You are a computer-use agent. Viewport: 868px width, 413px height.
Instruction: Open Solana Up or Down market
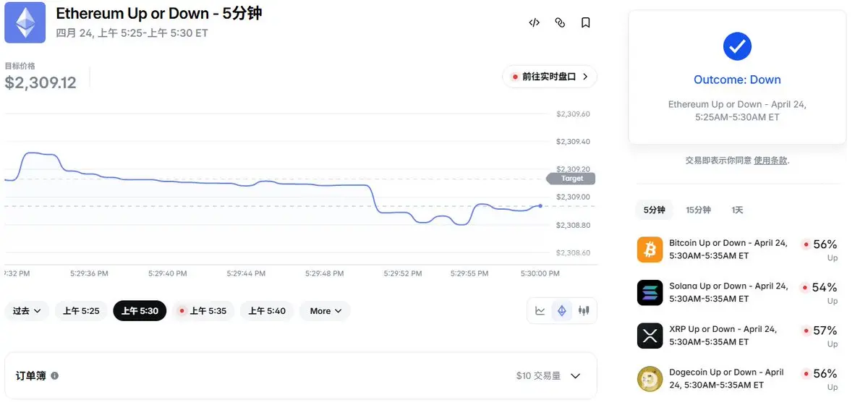click(728, 292)
